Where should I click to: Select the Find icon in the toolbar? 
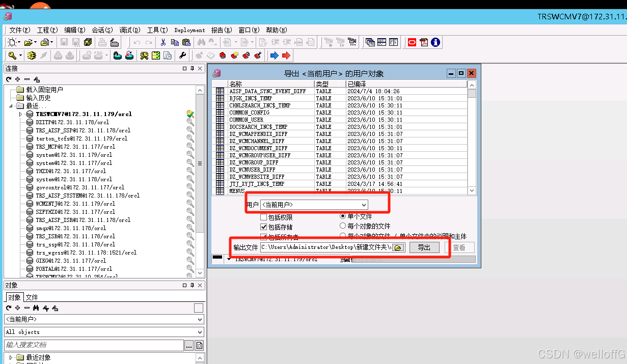pyautogui.click(x=202, y=42)
